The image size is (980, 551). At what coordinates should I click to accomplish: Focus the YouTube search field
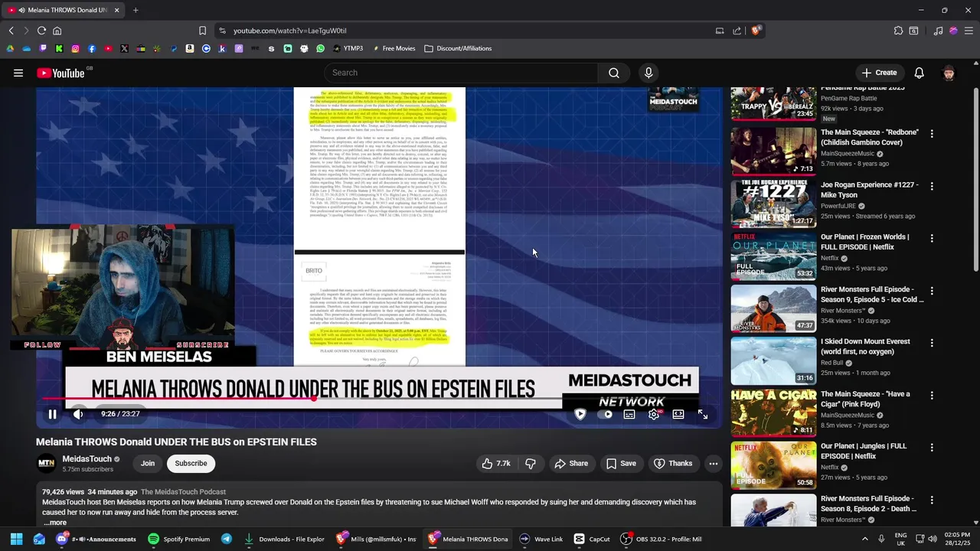click(462, 73)
